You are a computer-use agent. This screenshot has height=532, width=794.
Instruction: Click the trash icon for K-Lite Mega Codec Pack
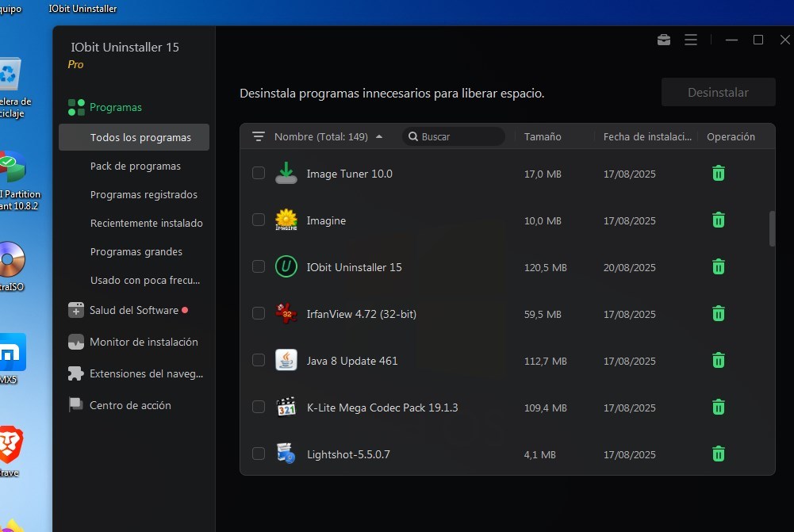(x=718, y=407)
